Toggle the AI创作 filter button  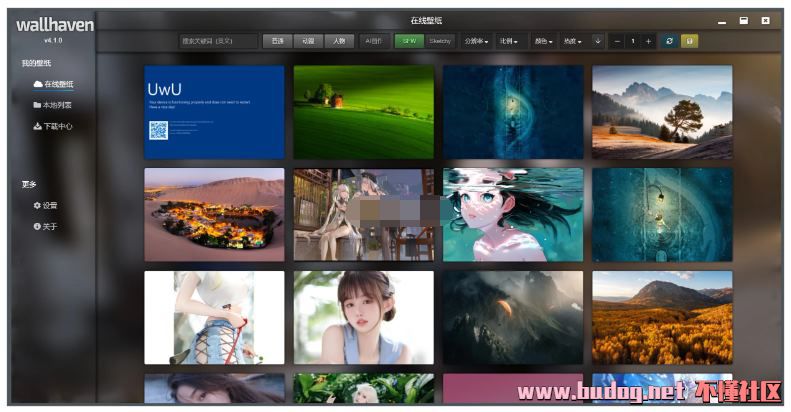tap(374, 41)
